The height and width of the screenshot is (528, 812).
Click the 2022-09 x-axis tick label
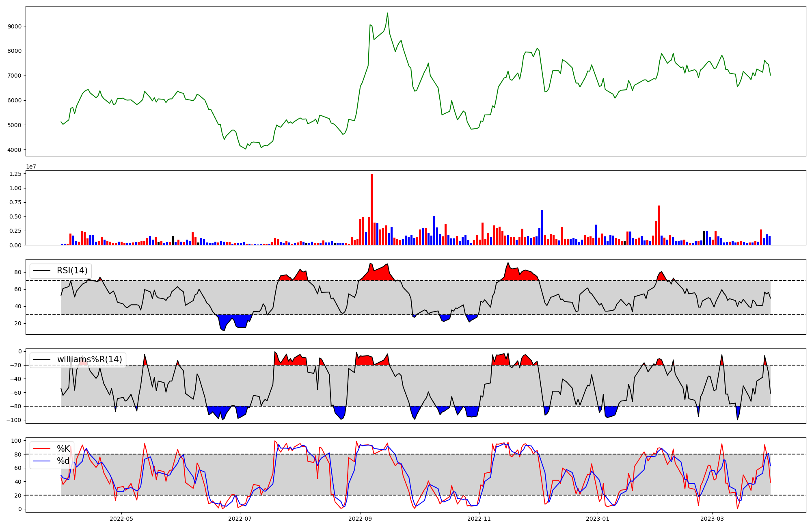(361, 519)
